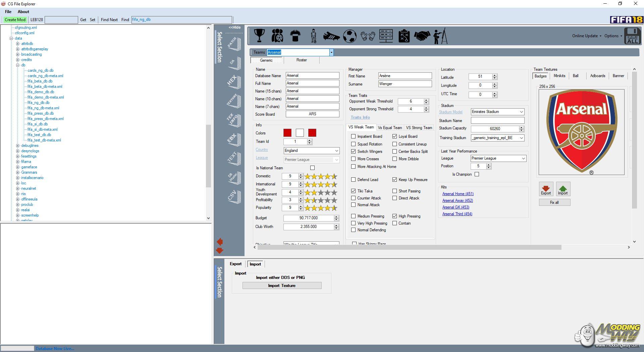Screen dimensions: 644x352
Task: Select the DB Master section icon
Action: 234,177
